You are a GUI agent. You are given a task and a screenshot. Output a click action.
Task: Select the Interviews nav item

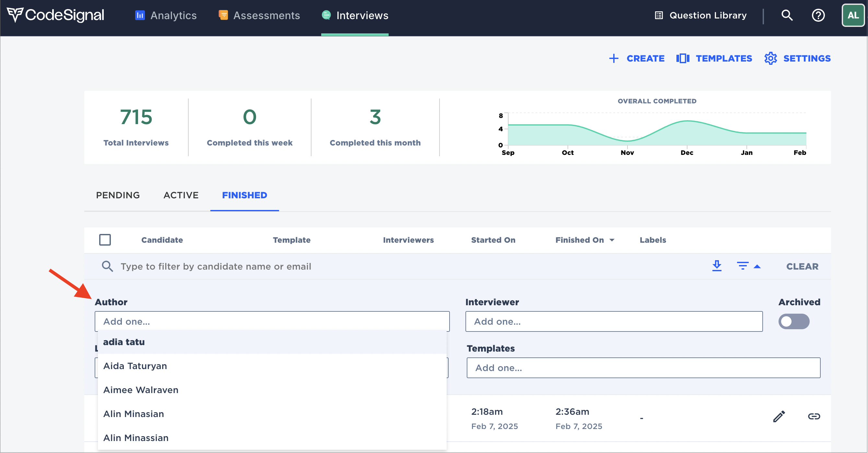(x=355, y=16)
